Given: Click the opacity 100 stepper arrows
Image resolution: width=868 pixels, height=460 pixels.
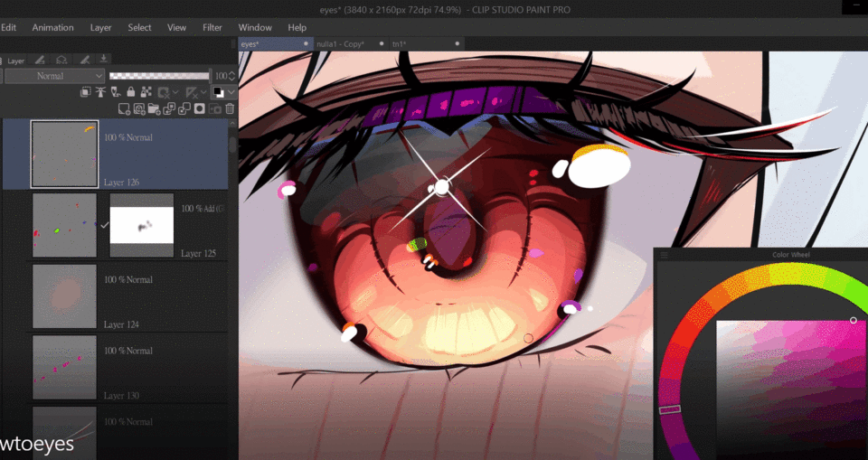Looking at the screenshot, I should tap(232, 76).
